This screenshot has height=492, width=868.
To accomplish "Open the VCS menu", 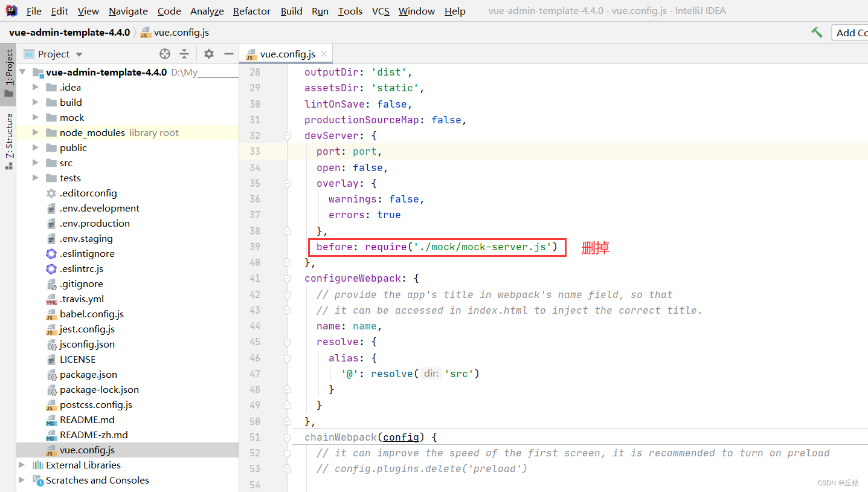I will [381, 11].
